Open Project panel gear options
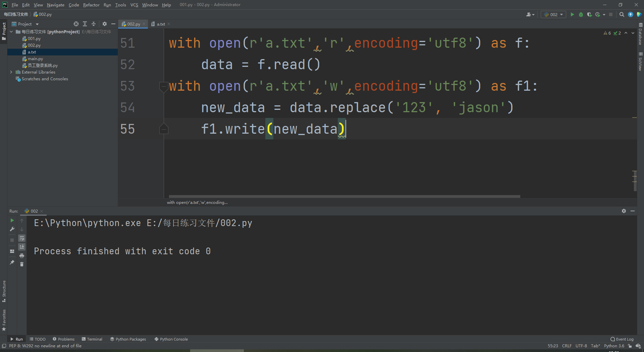The height and width of the screenshot is (352, 644). [105, 24]
